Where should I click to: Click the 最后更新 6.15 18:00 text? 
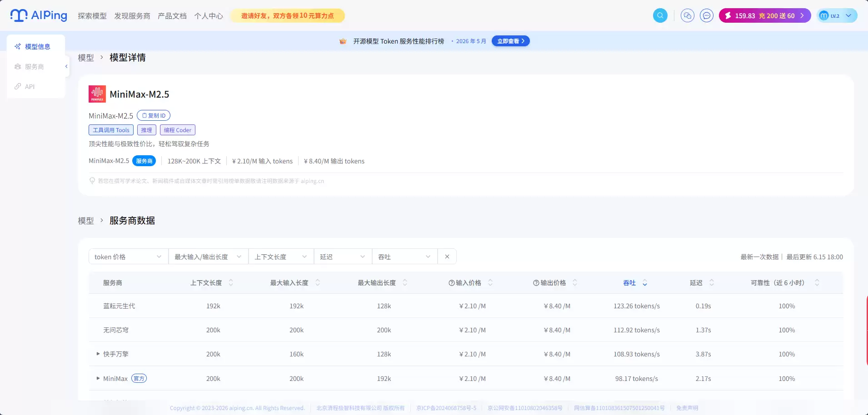pyautogui.click(x=814, y=257)
